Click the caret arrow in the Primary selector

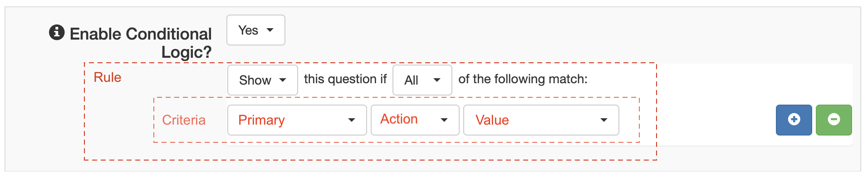pyautogui.click(x=352, y=120)
